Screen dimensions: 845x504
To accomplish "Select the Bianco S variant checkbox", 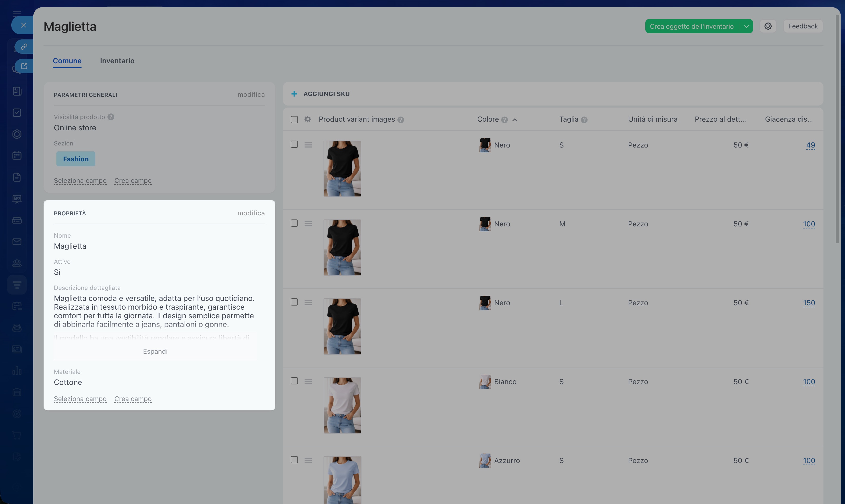I will pos(294,381).
